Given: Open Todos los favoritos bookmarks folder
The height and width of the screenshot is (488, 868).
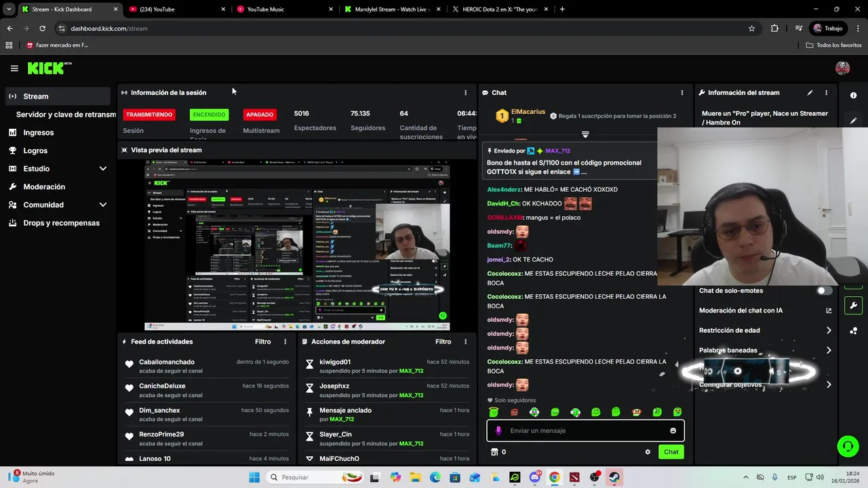Looking at the screenshot, I should click(834, 45).
